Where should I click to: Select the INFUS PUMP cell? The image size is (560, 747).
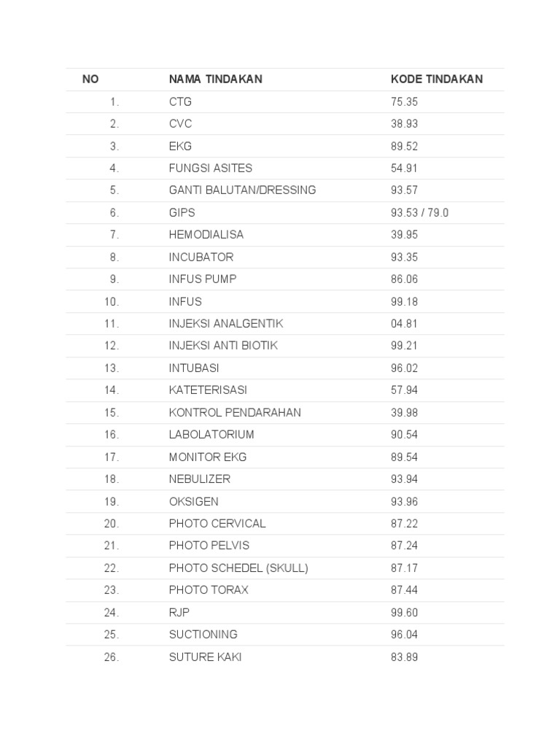(x=203, y=279)
